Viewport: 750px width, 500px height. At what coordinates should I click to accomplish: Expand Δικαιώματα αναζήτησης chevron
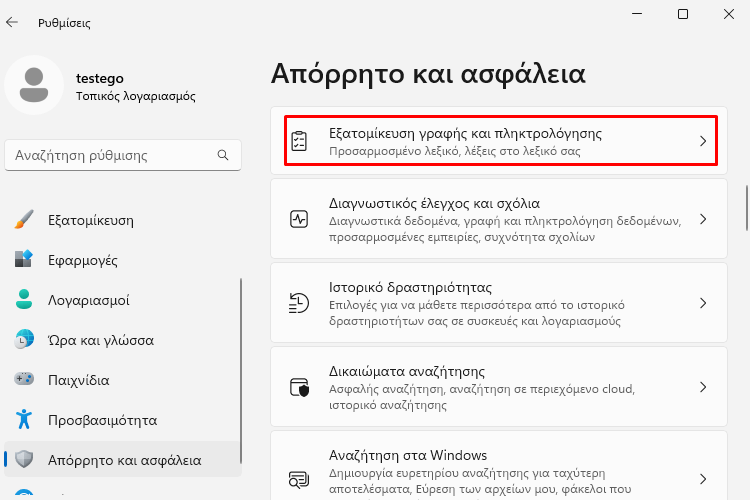(x=703, y=387)
